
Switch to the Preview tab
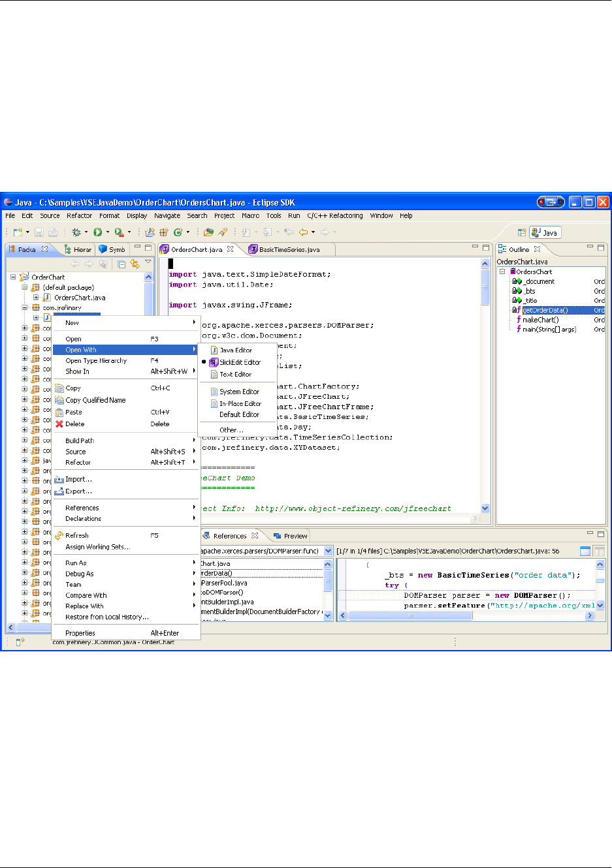tap(291, 536)
